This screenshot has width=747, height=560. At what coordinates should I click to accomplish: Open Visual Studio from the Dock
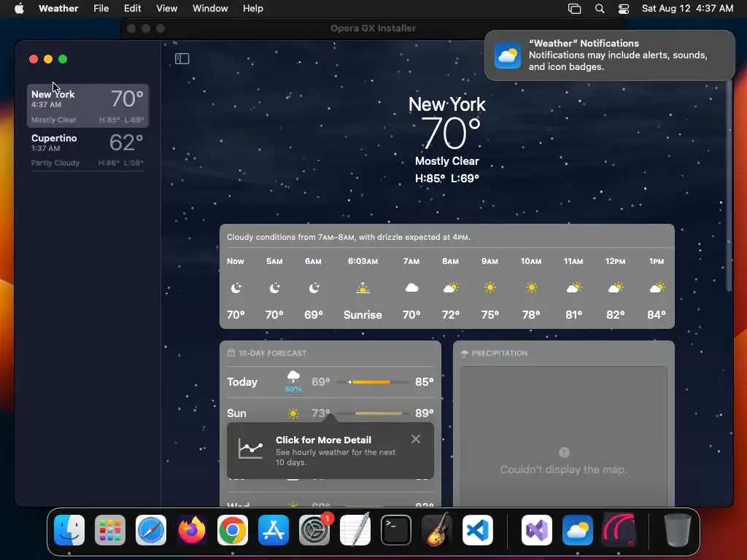click(537, 530)
